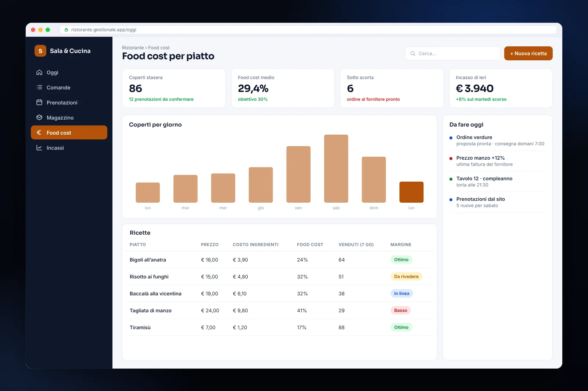Click the Tagliata di manzo dish name
Screen dimensions: 588x391
[x=151, y=310]
